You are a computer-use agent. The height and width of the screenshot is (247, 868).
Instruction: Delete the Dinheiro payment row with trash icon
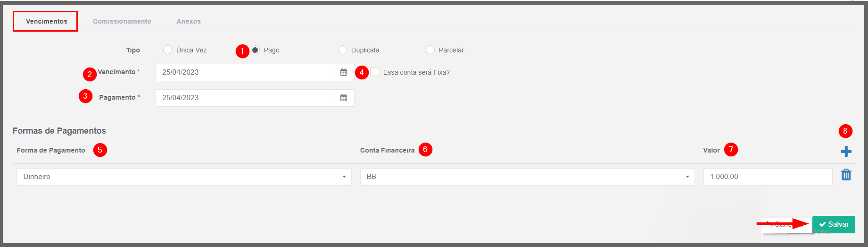tap(846, 175)
